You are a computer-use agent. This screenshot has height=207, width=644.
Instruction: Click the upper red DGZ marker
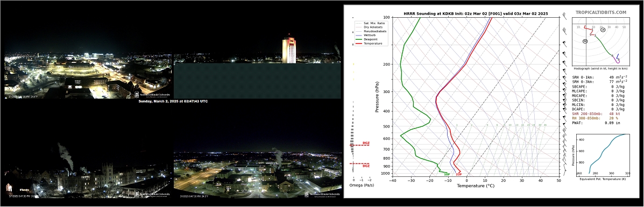(365, 144)
